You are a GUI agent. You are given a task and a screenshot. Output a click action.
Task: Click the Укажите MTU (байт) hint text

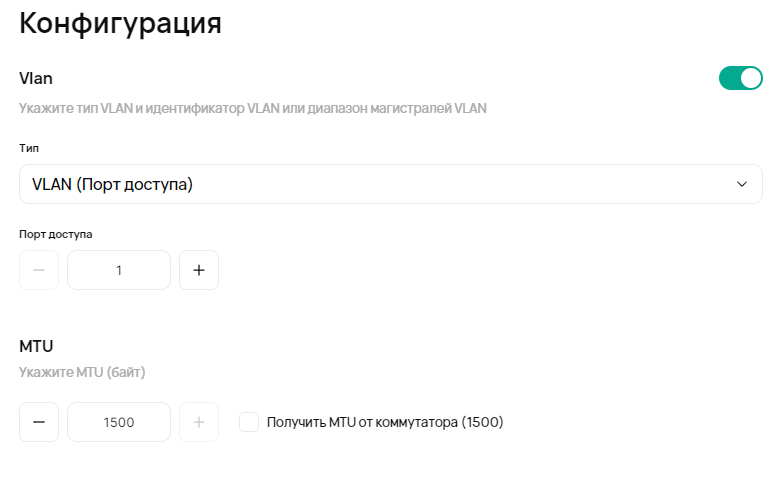point(82,373)
